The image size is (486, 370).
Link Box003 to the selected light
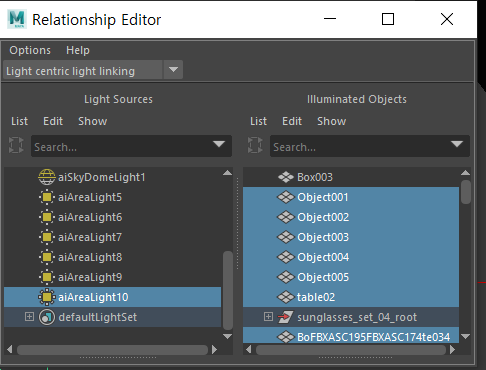pos(351,177)
